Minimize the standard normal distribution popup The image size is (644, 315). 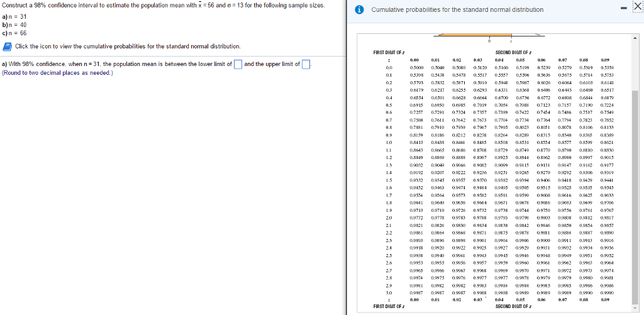(x=623, y=9)
